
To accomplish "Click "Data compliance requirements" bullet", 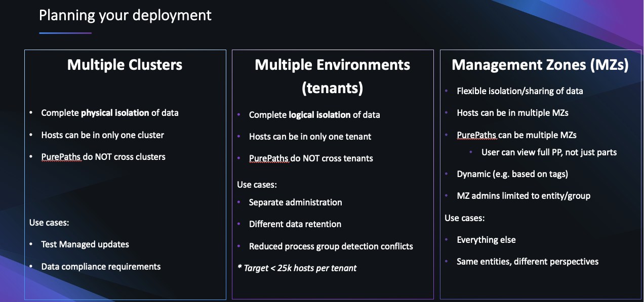I will pyautogui.click(x=101, y=267).
